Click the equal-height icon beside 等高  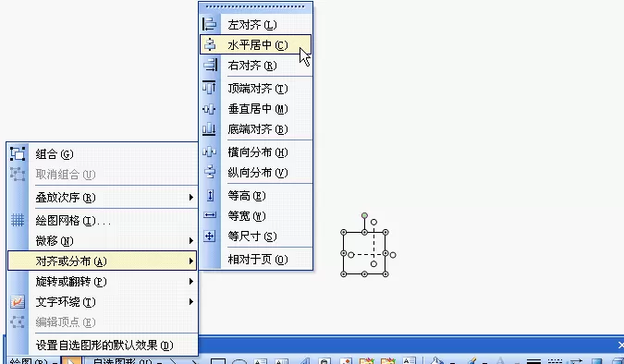click(210, 195)
